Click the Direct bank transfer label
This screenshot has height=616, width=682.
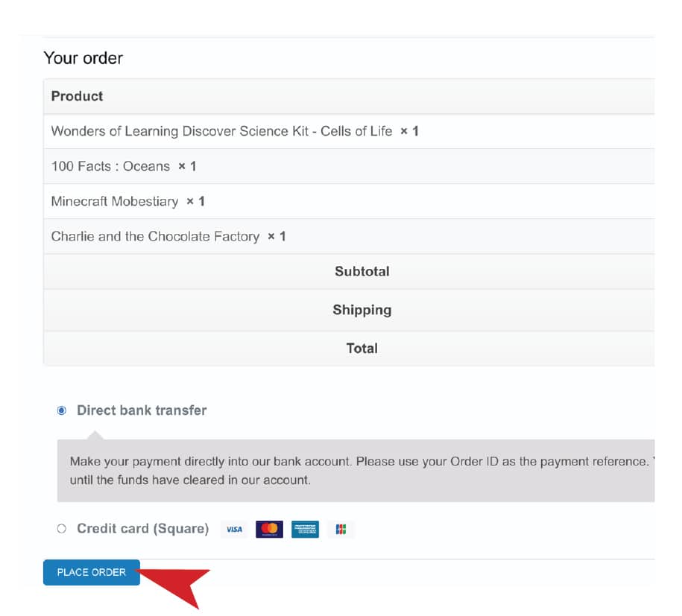(142, 410)
